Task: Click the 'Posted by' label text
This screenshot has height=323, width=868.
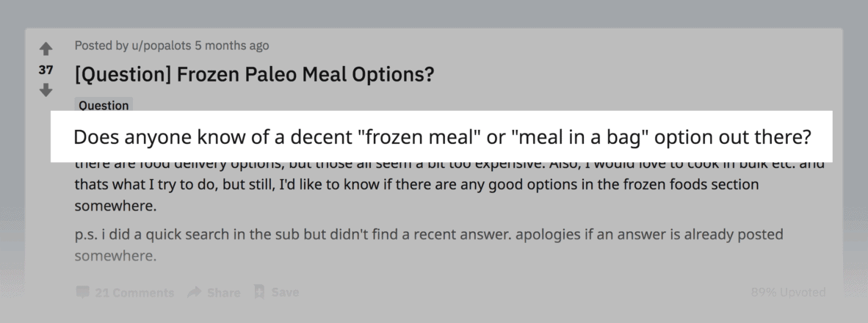Action: coord(102,46)
